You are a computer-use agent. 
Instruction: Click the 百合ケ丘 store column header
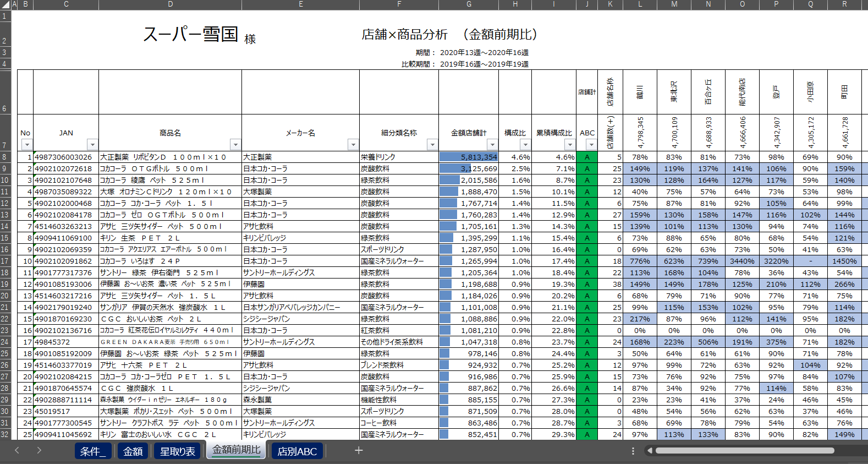tap(708, 92)
